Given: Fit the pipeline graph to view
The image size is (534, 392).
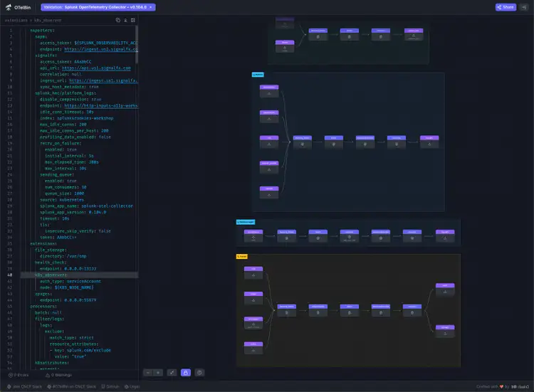Looking at the screenshot, I should [172, 372].
